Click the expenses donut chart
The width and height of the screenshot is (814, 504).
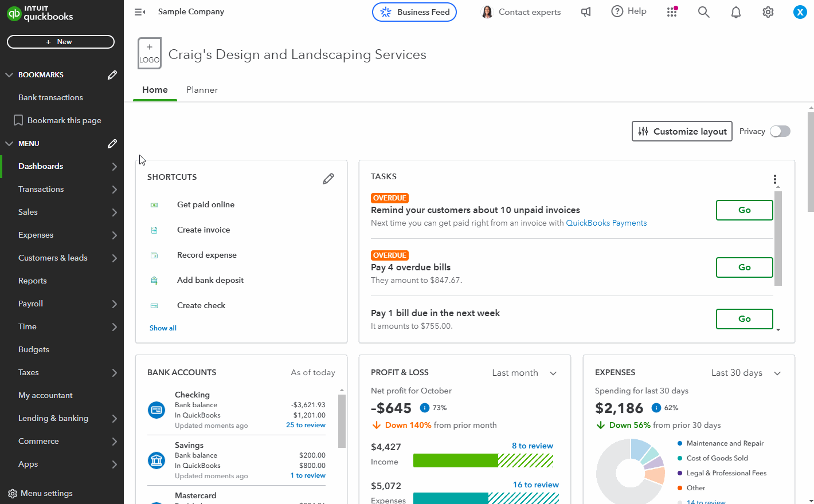tap(631, 472)
